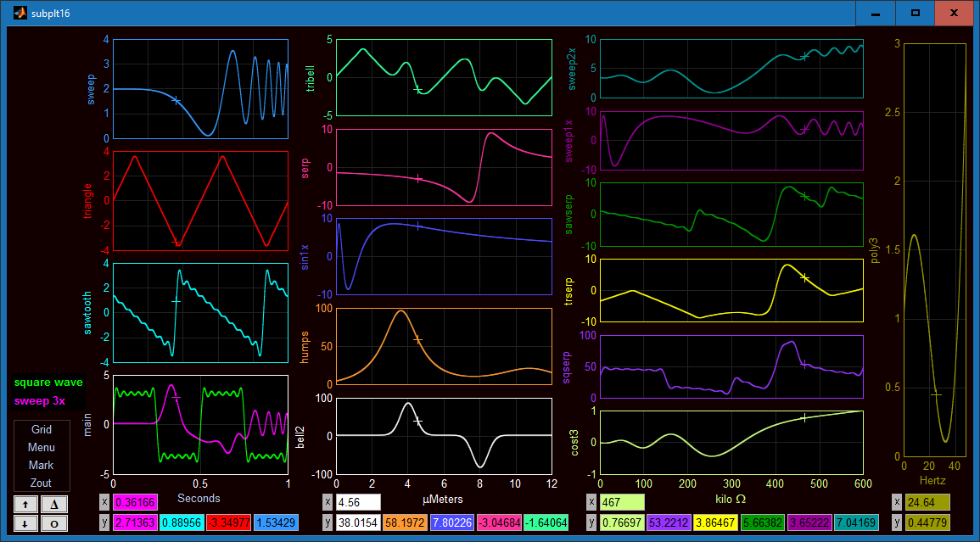Click the cursor cross on triangle plot

point(176,242)
